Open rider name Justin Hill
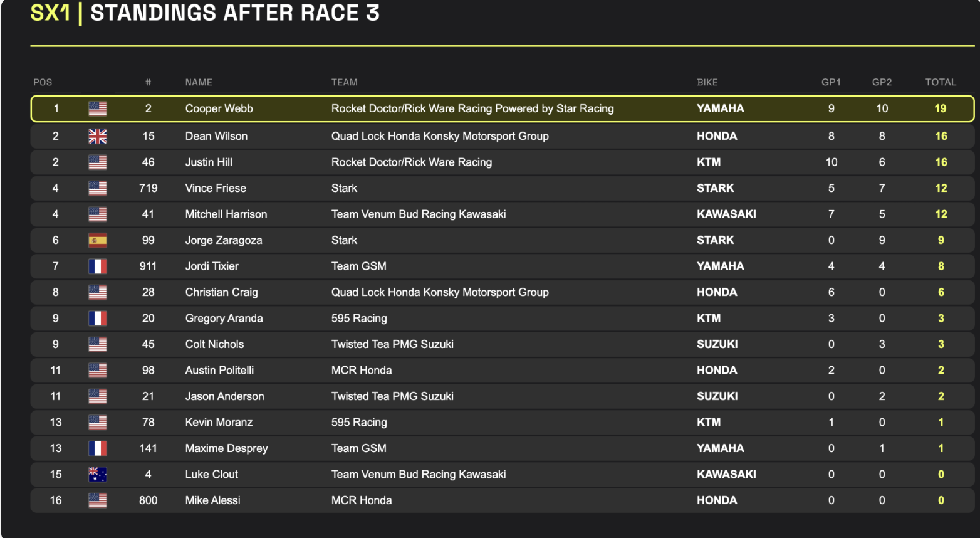 coord(209,162)
